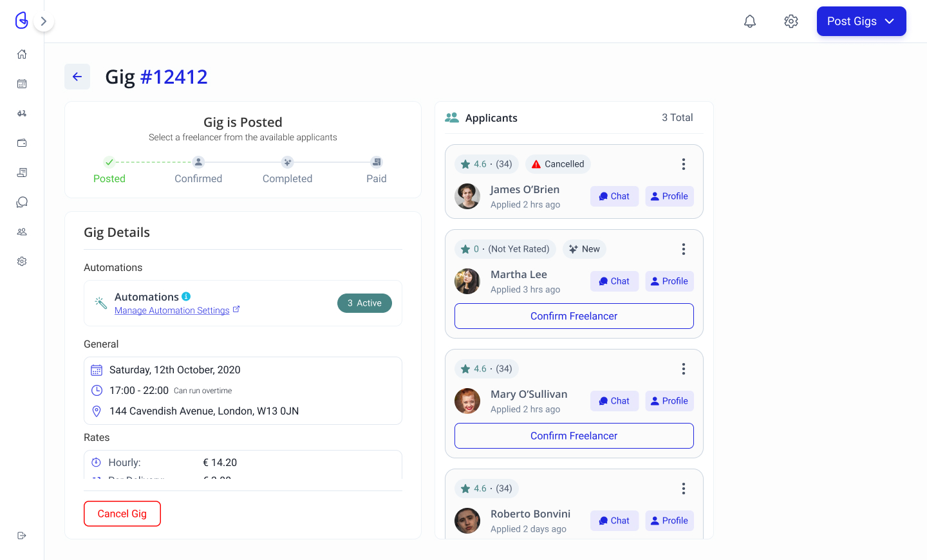The image size is (927, 560).
Task: Confirm Mary O'Sullivan as freelancer
Action: coord(574,436)
